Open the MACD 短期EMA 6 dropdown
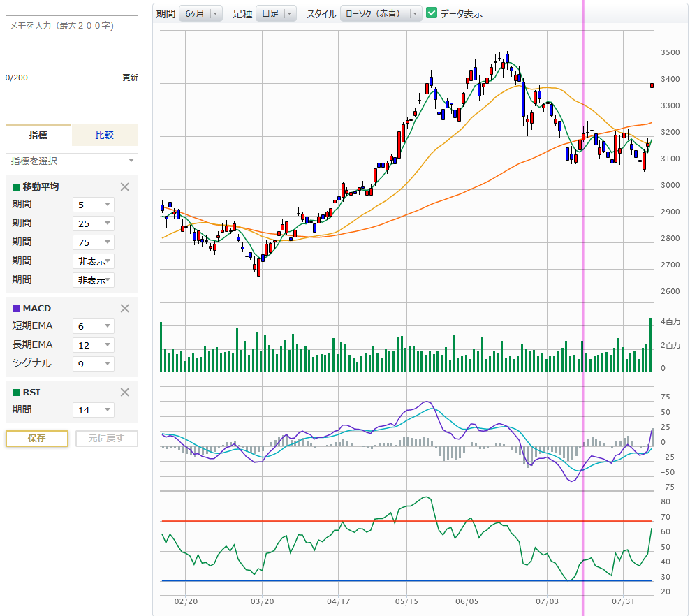This screenshot has height=616, width=690. [x=93, y=325]
